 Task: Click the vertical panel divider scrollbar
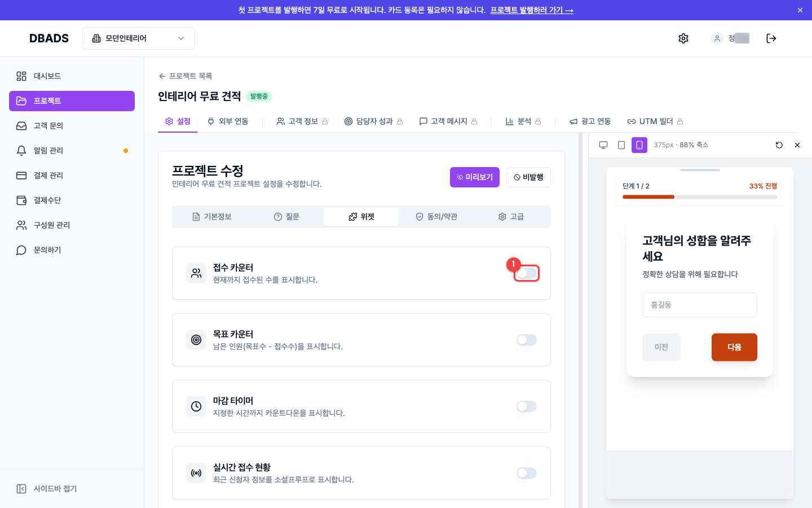coord(580,320)
